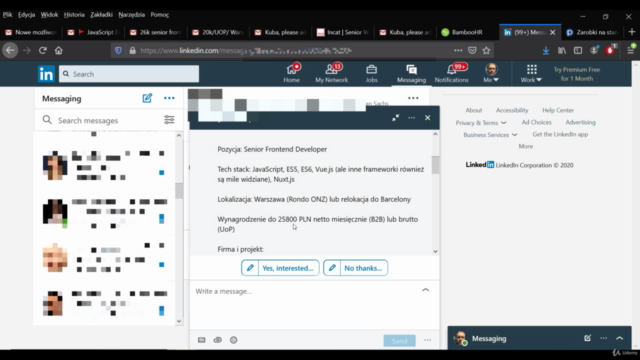Image resolution: width=640 pixels, height=360 pixels.
Task: Go to the Jobs section
Action: [371, 73]
